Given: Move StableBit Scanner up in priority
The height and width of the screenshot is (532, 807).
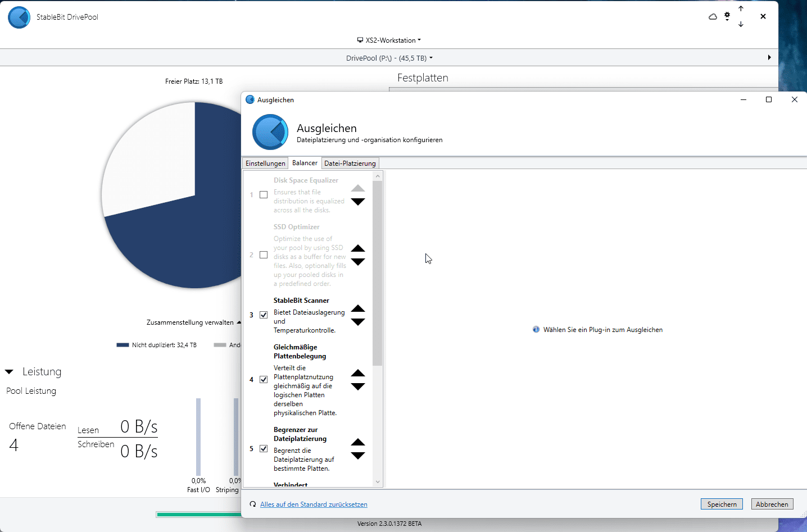Looking at the screenshot, I should [x=358, y=308].
